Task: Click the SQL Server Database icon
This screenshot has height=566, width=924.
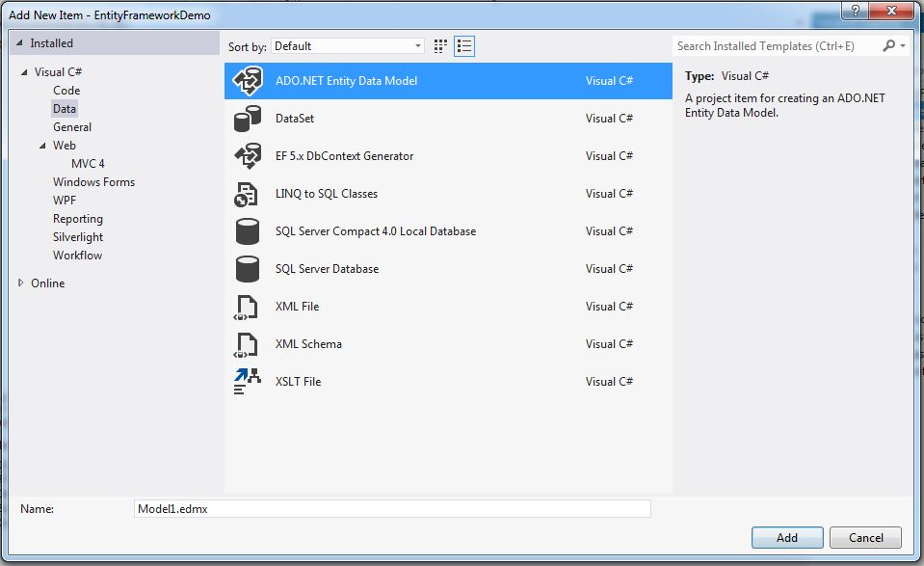Action: tap(248, 269)
